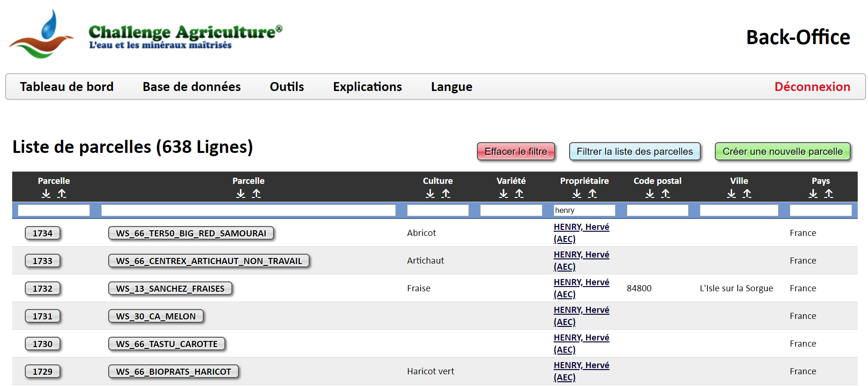
Task: Open HENRY, Hervé link in row 1734
Action: (581, 233)
